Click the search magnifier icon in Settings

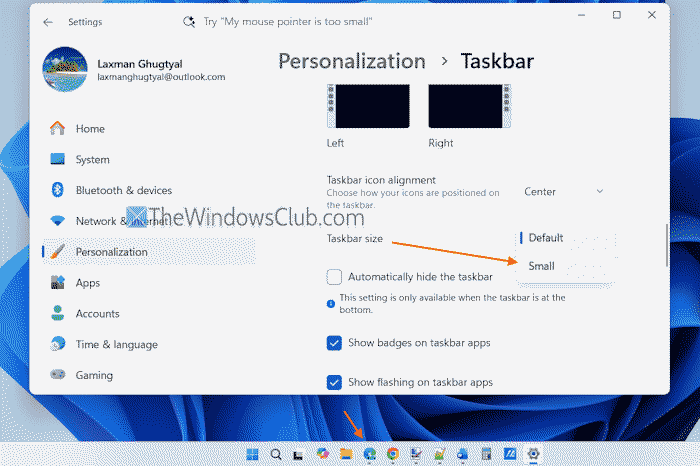pyautogui.click(x=189, y=21)
